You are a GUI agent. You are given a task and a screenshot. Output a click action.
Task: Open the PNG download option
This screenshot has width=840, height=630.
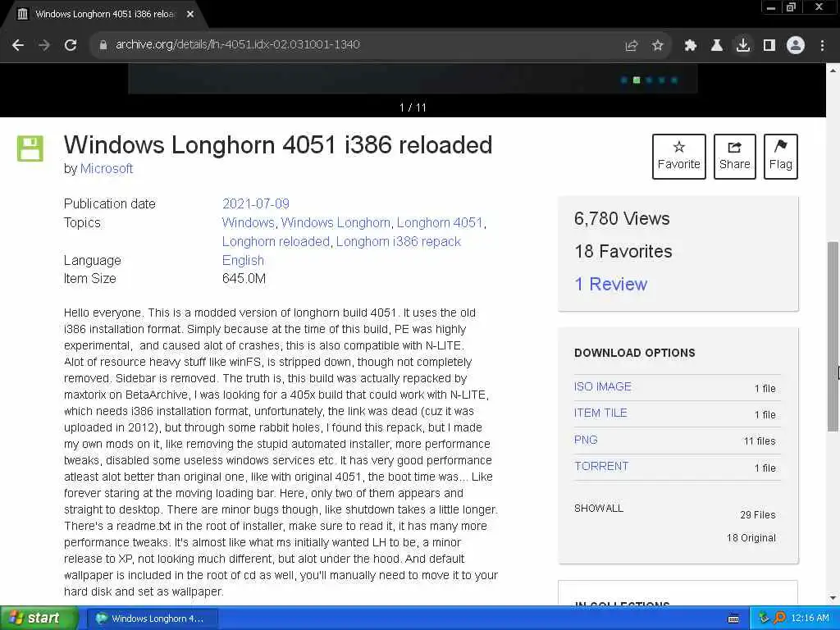click(586, 440)
